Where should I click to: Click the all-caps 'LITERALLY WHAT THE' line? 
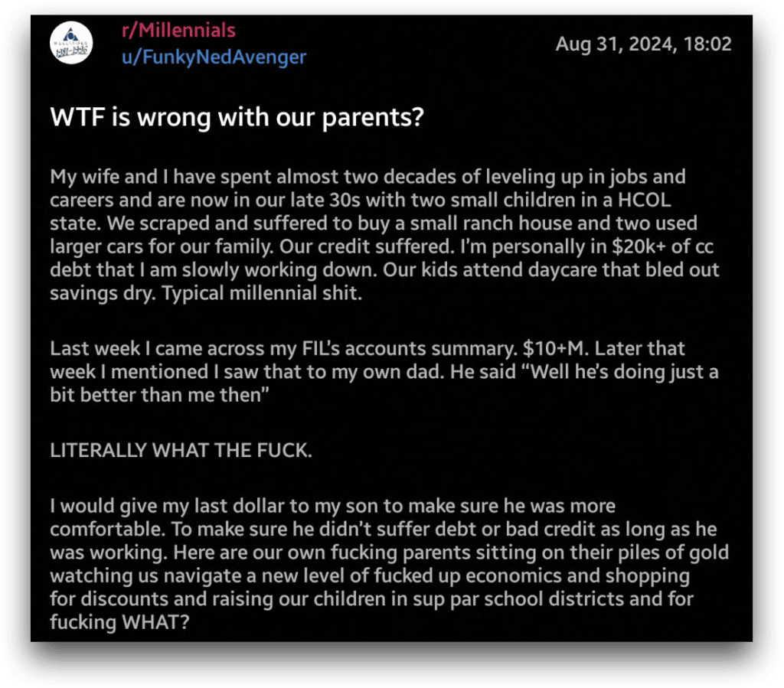pyautogui.click(x=181, y=451)
